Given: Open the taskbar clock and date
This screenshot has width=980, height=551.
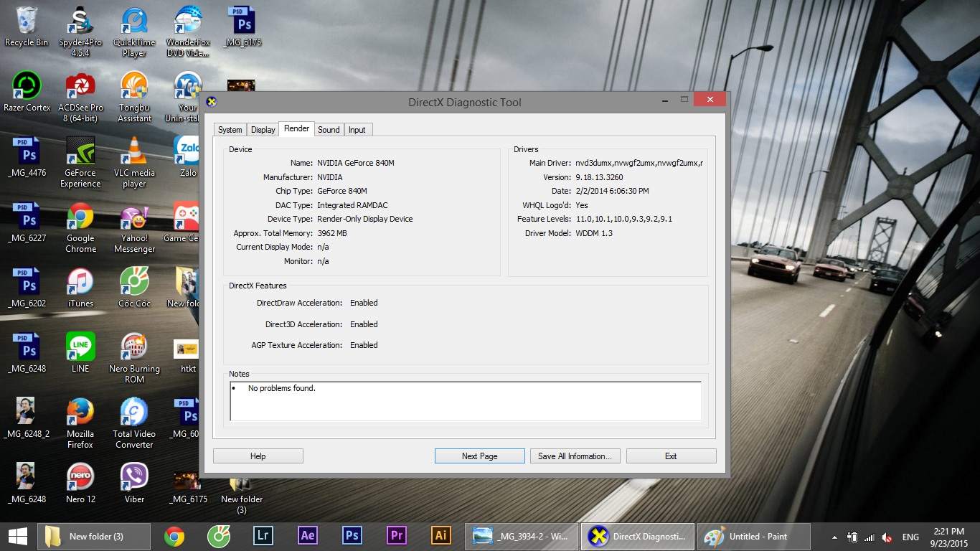Looking at the screenshot, I should (948, 537).
